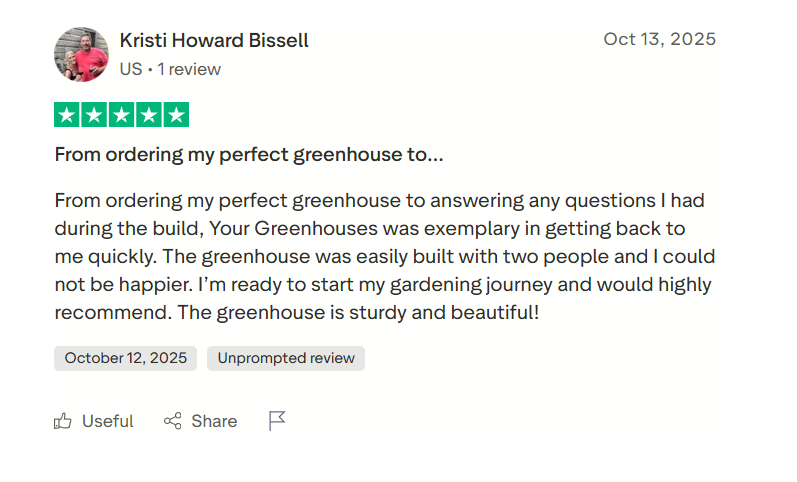The image size is (797, 482).
Task: Click the fifth green star
Action: pyautogui.click(x=175, y=115)
